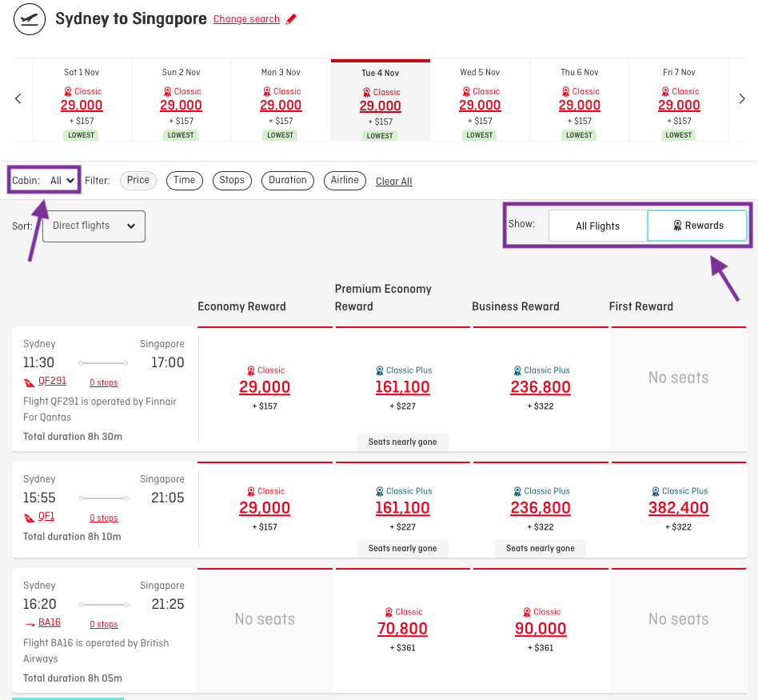Toggle the Stops filter chip

coord(232,181)
